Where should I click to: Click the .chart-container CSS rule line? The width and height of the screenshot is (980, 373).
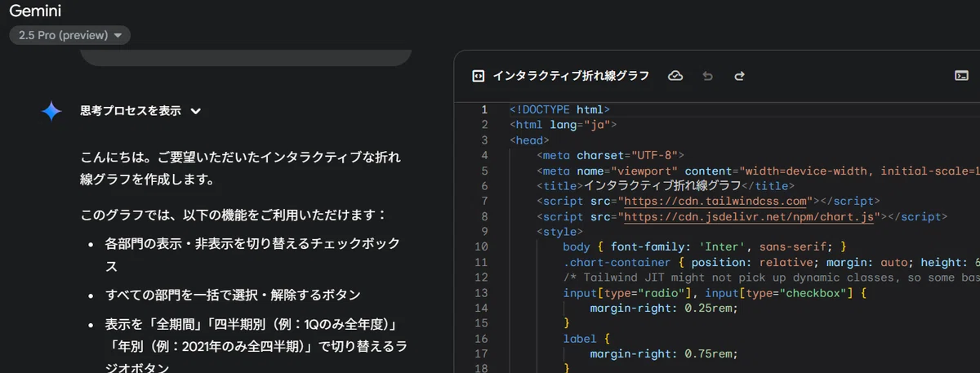(x=772, y=263)
